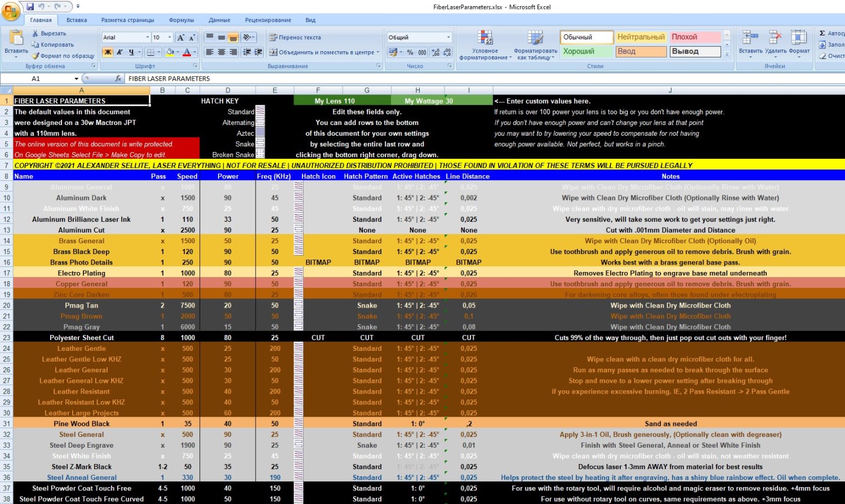This screenshot has height=504, width=845.
Task: Apply the Хороший green cell style
Action: (586, 51)
